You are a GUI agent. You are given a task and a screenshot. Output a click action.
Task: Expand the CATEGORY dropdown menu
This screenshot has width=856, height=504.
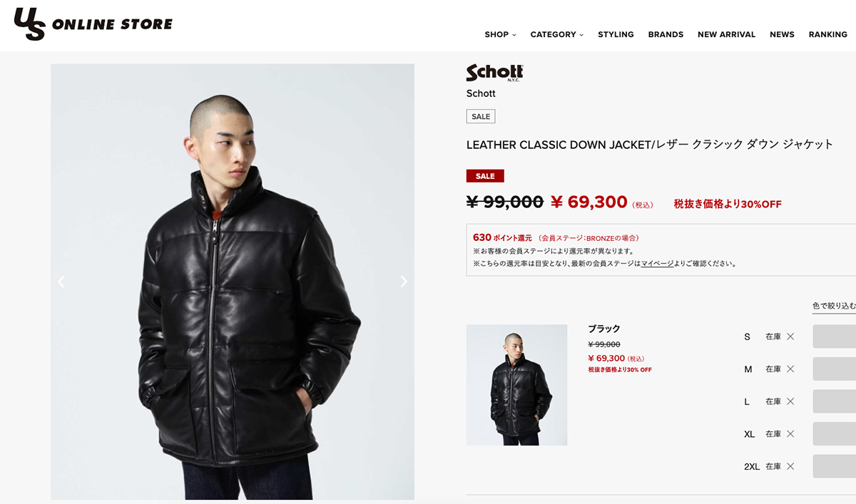click(557, 34)
